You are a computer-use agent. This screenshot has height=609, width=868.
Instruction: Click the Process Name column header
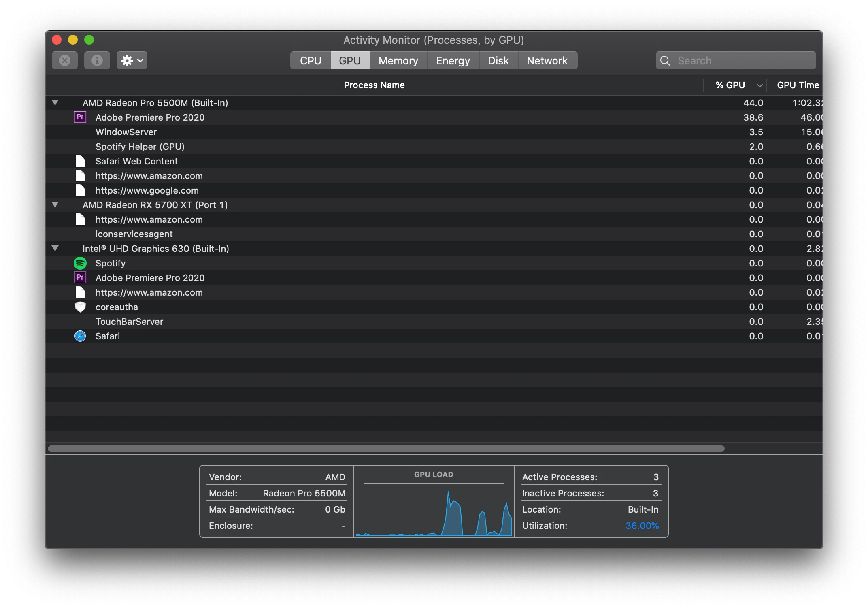pos(374,85)
